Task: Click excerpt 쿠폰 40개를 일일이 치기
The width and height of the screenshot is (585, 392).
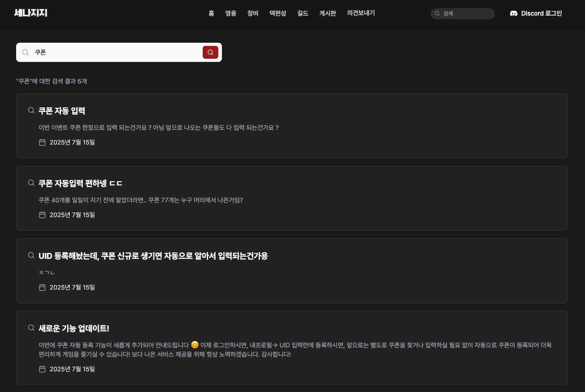Action: pyautogui.click(x=141, y=200)
